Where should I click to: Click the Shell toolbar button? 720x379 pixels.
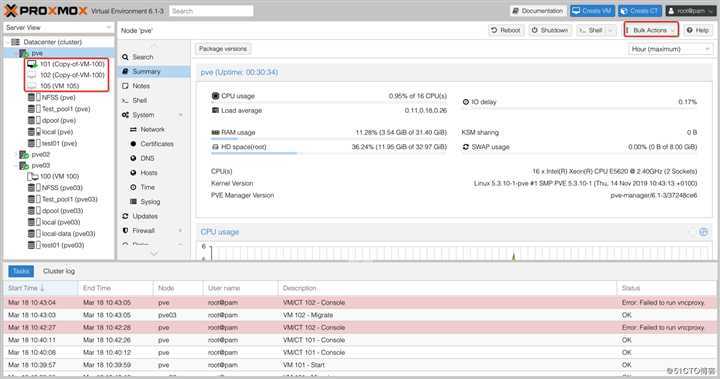point(591,30)
